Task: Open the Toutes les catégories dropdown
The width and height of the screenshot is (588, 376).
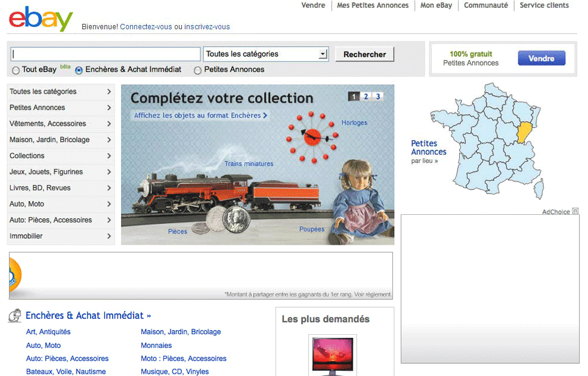Action: [x=266, y=54]
